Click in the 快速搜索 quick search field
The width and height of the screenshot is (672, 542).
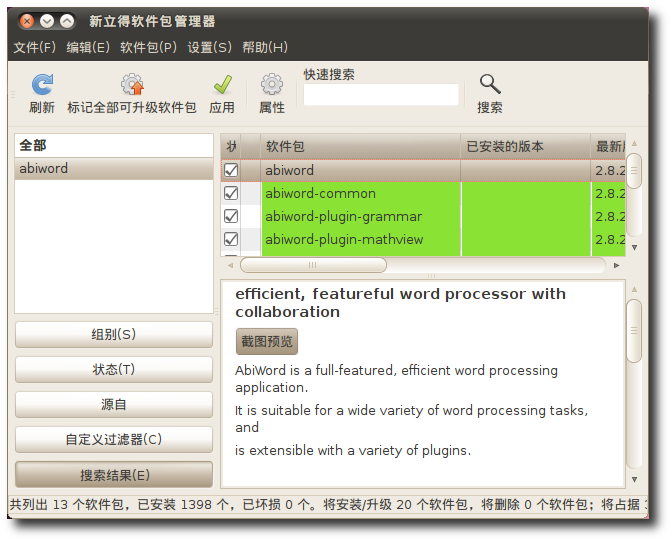381,94
